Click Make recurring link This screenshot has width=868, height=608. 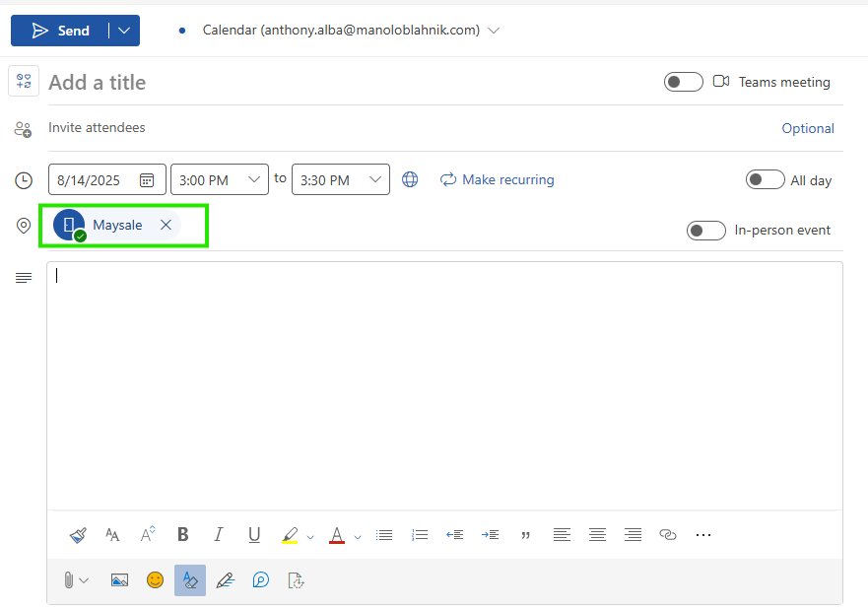(x=498, y=179)
